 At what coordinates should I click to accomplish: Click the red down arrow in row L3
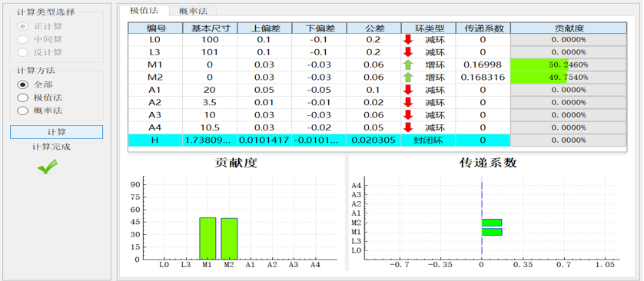coord(408,52)
